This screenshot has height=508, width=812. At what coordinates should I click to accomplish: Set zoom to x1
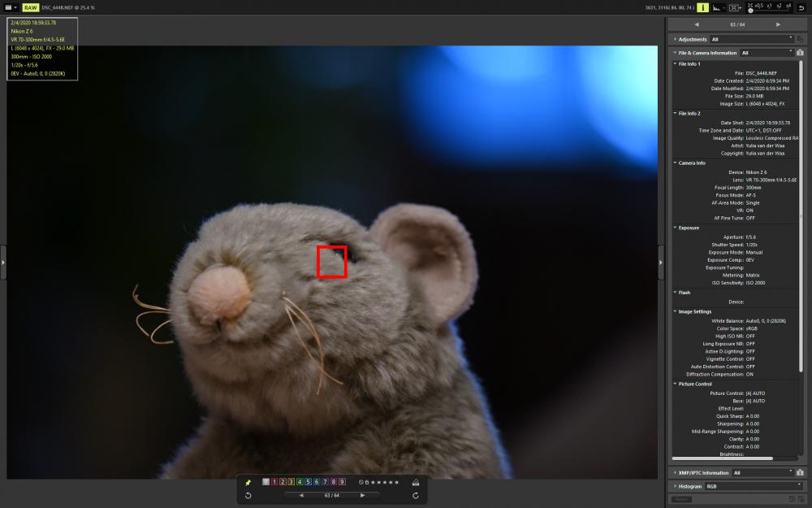(x=770, y=5)
